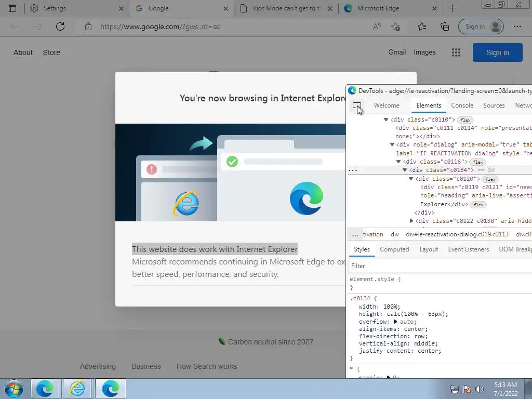532x399 pixels.
Task: Open node actions ellipsis beside c0134
Action: click(x=353, y=170)
